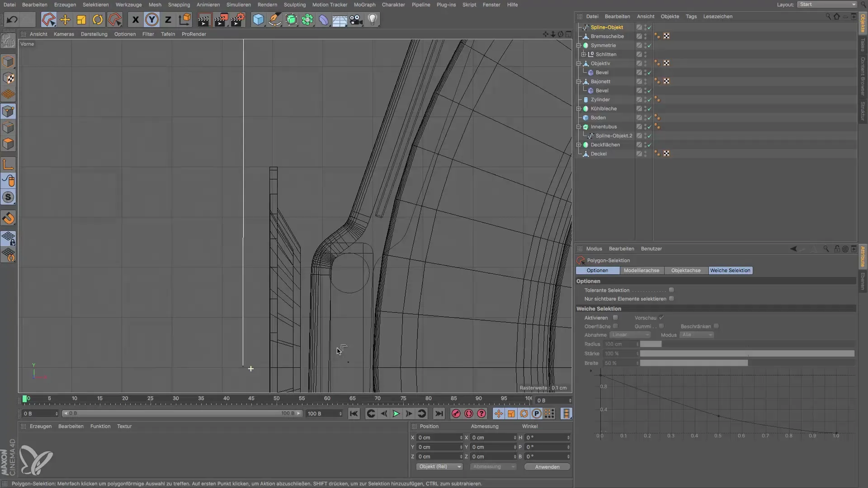This screenshot has width=868, height=488.
Task: Click the green deformer generator icon
Action: point(291,20)
